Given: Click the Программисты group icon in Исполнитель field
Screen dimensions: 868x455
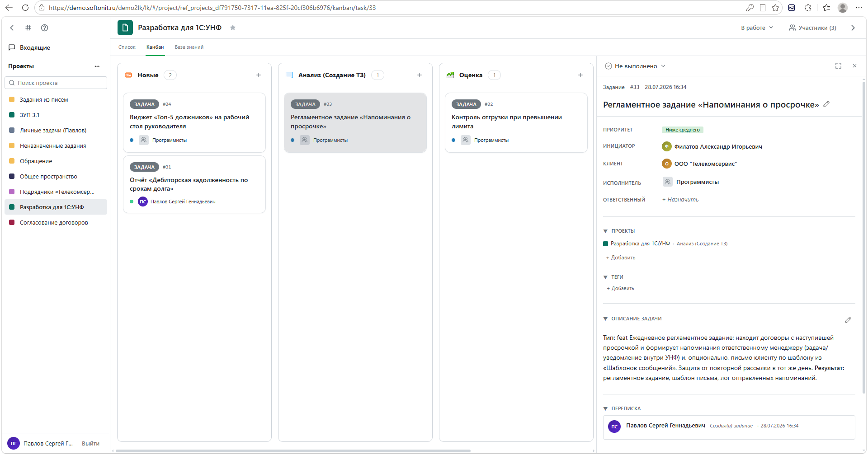Looking at the screenshot, I should click(x=667, y=182).
